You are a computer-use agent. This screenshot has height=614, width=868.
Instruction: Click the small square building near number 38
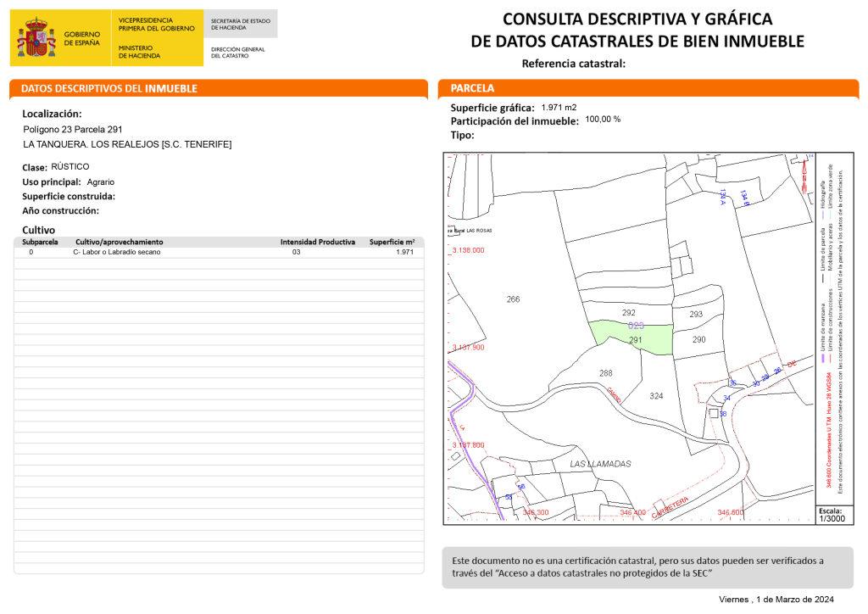coord(714,413)
